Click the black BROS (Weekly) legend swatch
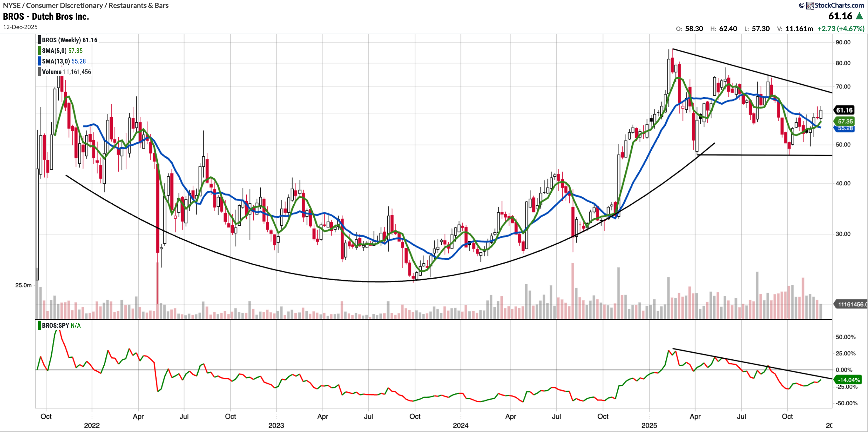Image resolution: width=868 pixels, height=432 pixels. 39,40
